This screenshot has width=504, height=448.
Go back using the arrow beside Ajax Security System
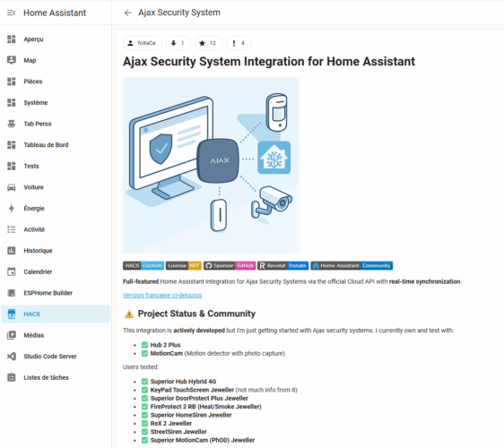pos(127,13)
